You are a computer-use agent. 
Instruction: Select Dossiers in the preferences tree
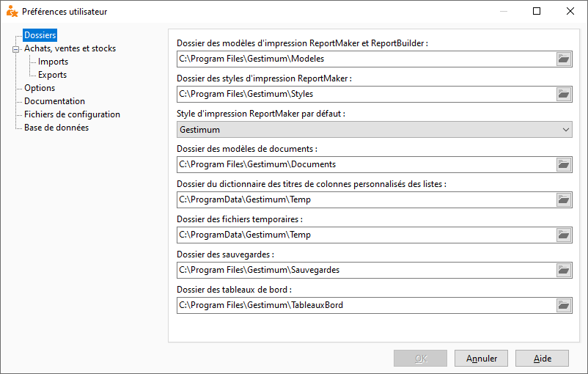(40, 35)
